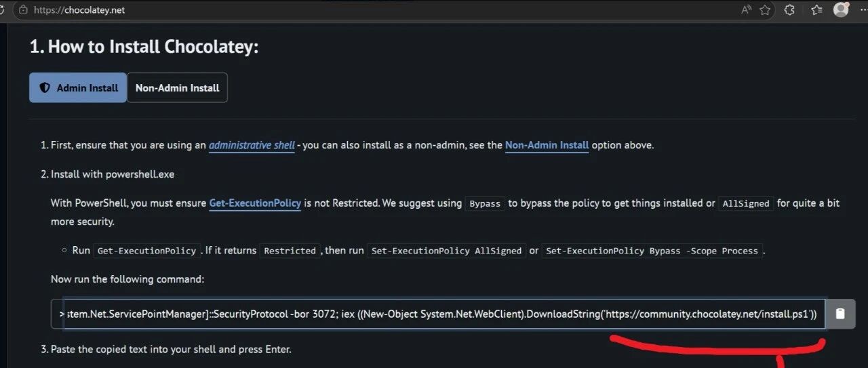The image size is (868, 368).
Task: Click 'Install with powershell.exe' text
Action: coord(113,174)
